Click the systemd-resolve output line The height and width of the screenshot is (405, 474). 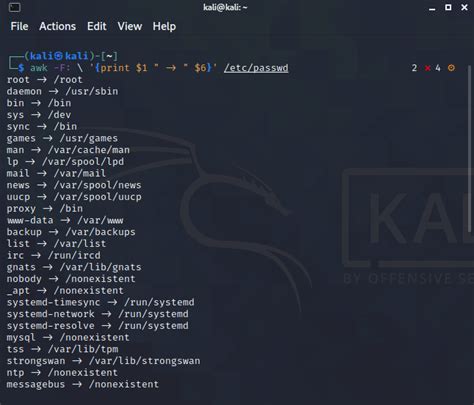(x=97, y=326)
